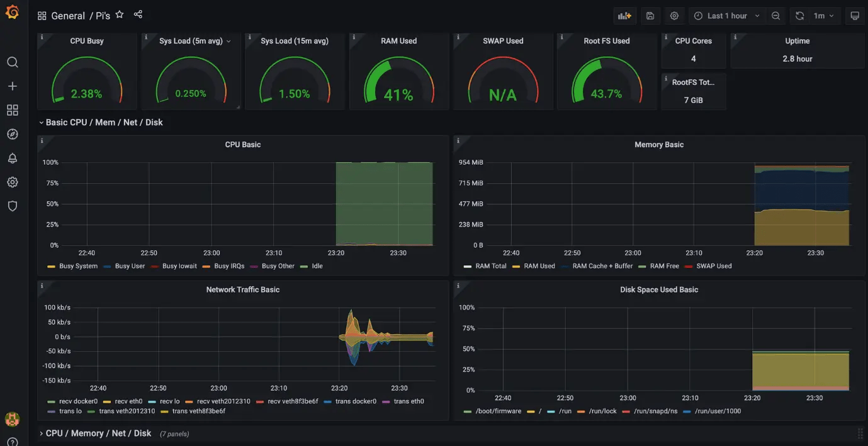Enable TV cycle view mode
This screenshot has width=868, height=446.
[x=855, y=15]
